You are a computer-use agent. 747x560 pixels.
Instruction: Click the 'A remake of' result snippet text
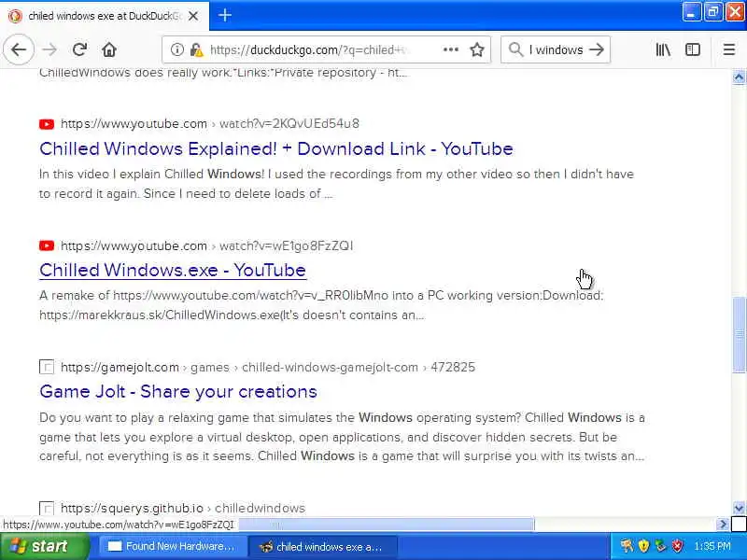point(321,305)
